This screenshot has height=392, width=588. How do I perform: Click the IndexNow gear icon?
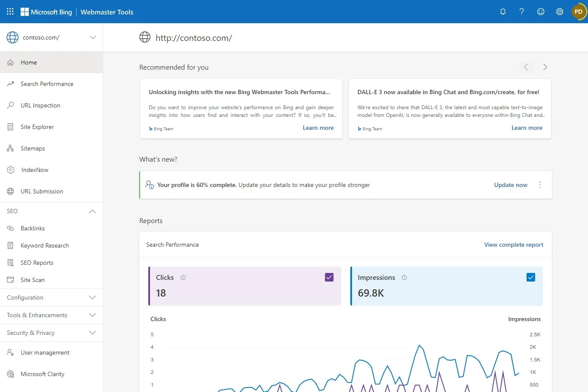click(x=11, y=170)
